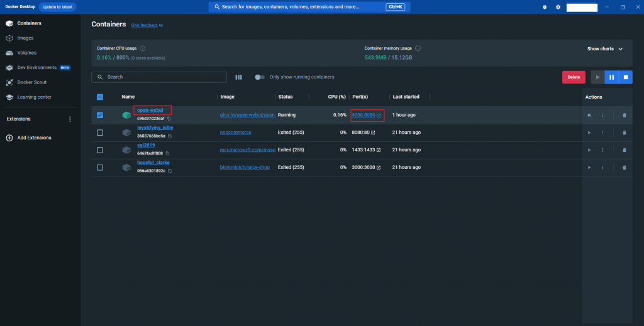Delete the sql2019 container trash icon
Image resolution: width=644 pixels, height=326 pixels.
coord(625,150)
